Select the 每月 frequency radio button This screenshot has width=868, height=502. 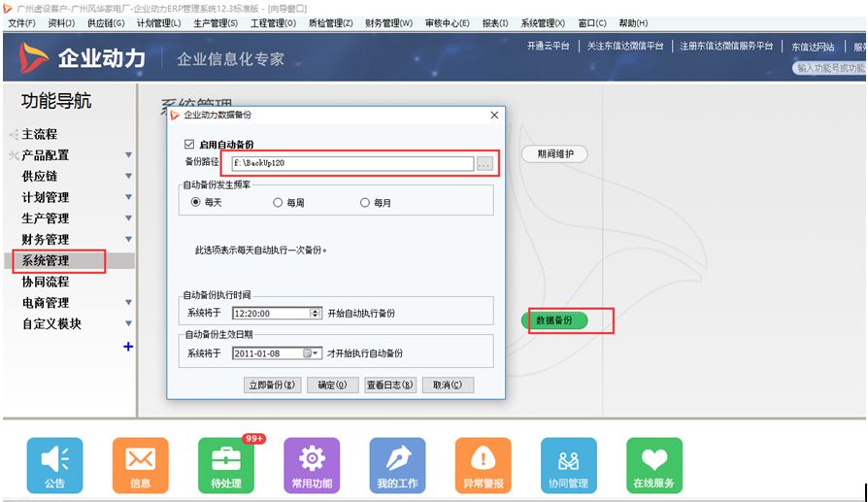pyautogui.click(x=365, y=203)
